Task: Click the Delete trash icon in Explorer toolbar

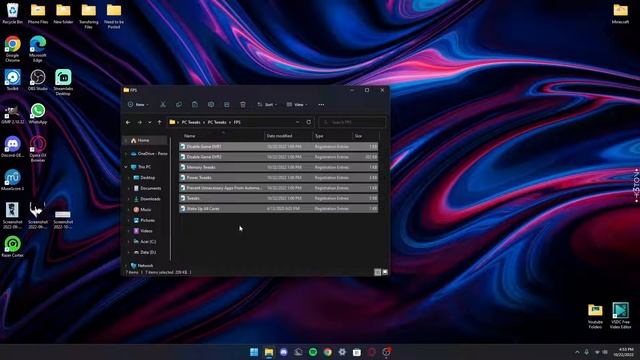Action: [243, 104]
